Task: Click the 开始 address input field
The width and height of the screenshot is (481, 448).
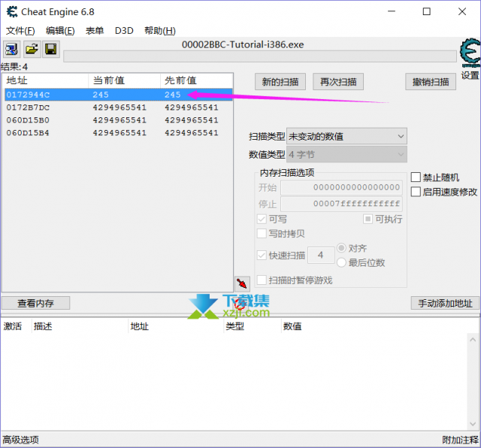Action: (x=341, y=187)
